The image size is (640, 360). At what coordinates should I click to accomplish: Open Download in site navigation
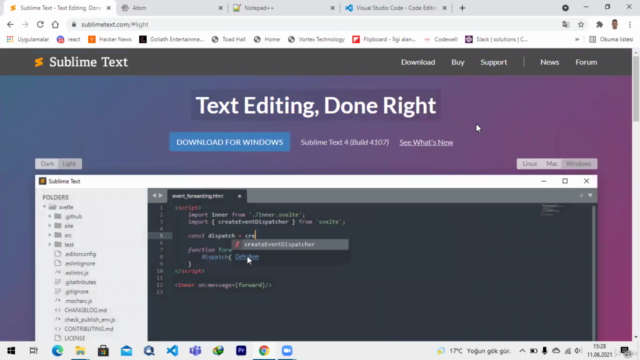418,62
